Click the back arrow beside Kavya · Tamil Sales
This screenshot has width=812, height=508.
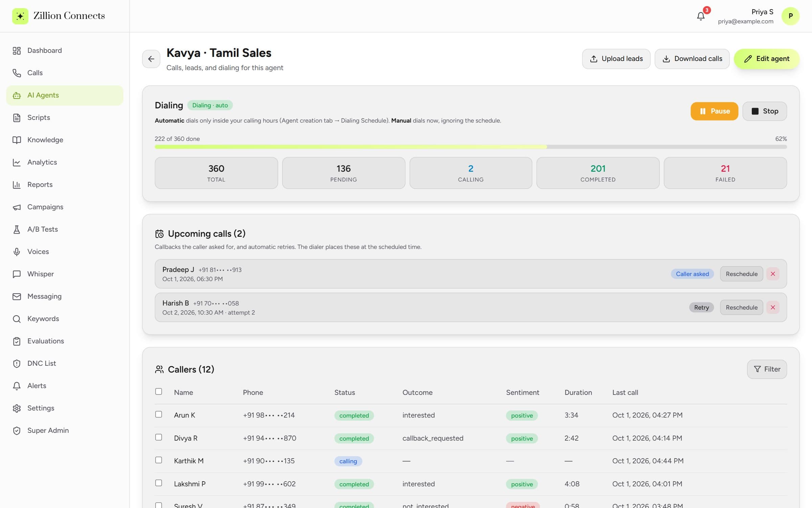pos(151,59)
